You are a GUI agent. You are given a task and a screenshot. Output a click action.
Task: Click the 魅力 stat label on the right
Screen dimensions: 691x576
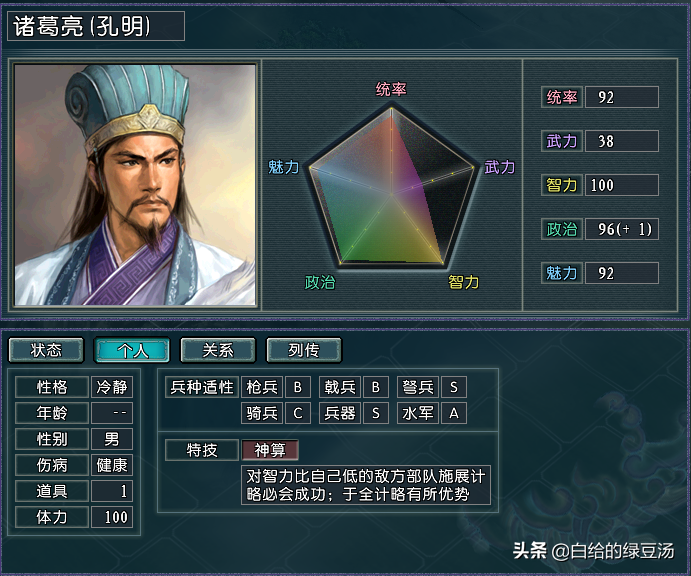click(561, 273)
